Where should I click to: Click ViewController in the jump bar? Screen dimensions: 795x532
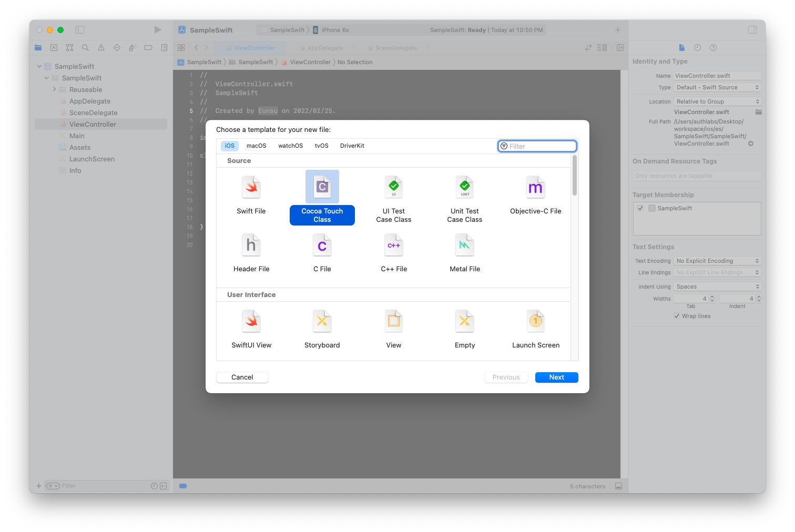(x=306, y=62)
